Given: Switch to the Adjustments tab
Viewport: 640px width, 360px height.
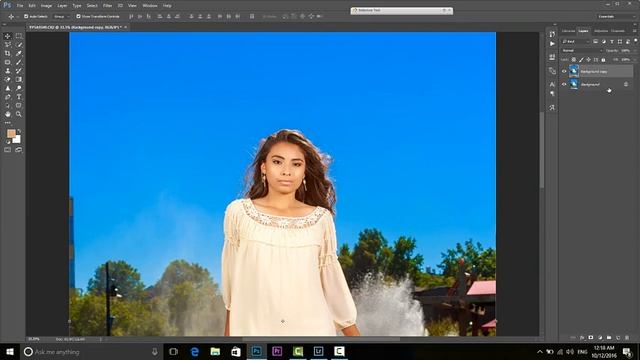Looking at the screenshot, I should click(600, 31).
